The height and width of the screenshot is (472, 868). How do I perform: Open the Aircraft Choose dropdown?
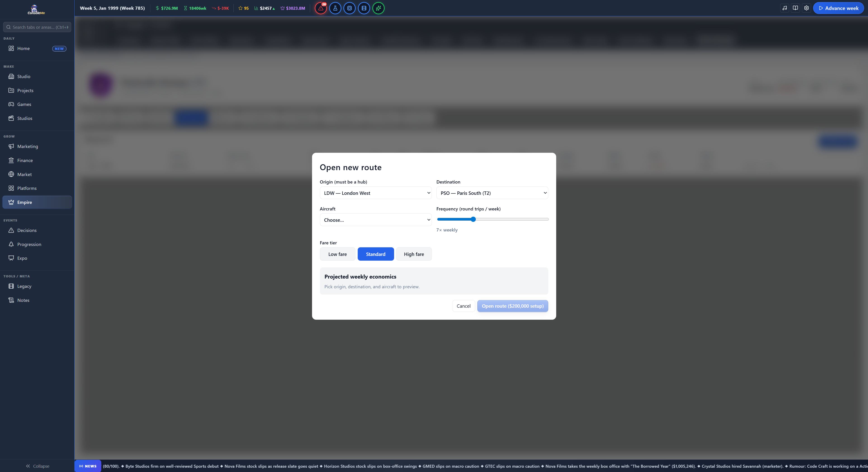tap(376, 220)
